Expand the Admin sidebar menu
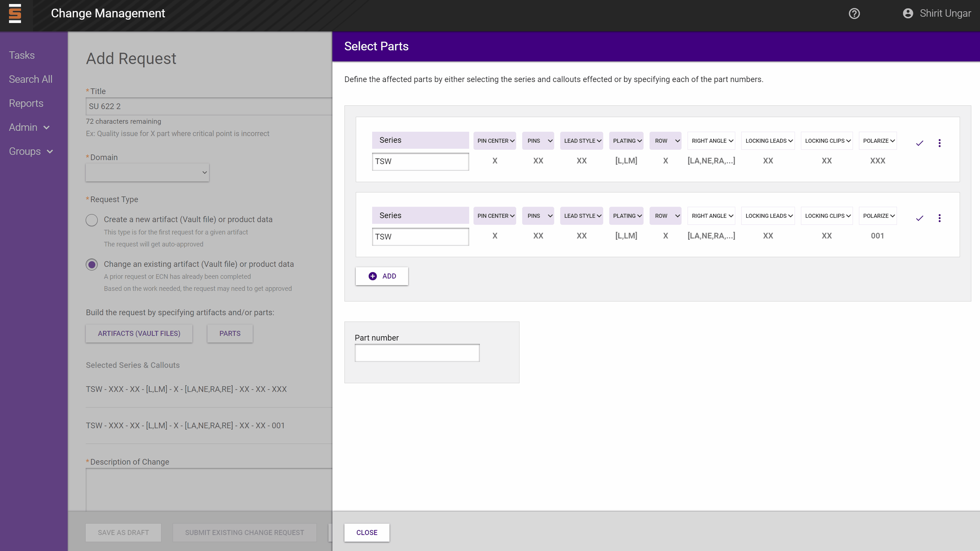Image resolution: width=980 pixels, height=551 pixels. pos(29,127)
